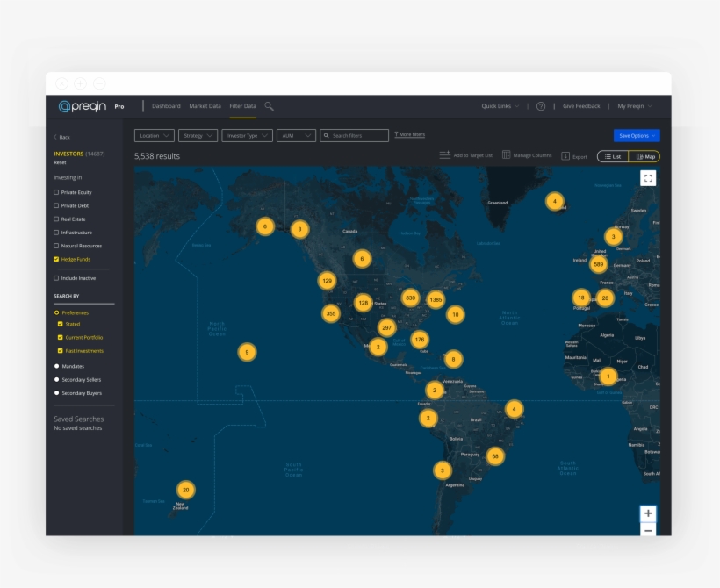Switch to List view toggle
The image size is (720, 588).
tap(613, 156)
